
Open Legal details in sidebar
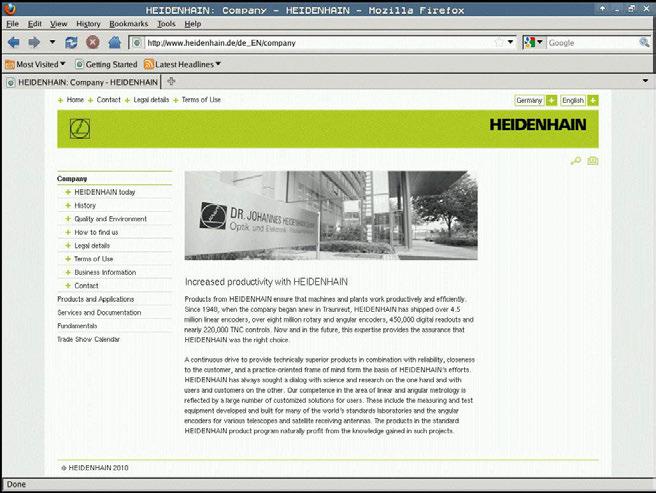click(x=92, y=246)
